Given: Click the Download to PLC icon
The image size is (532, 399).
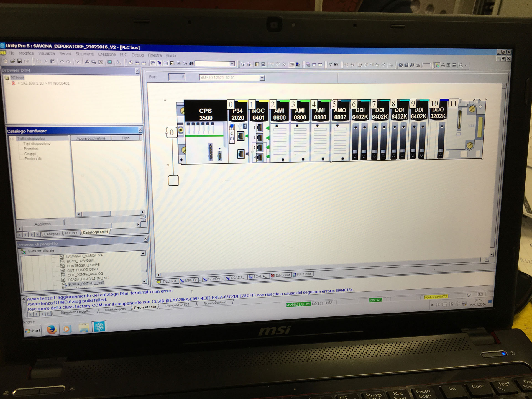Looking at the screenshot, I should (119, 63).
